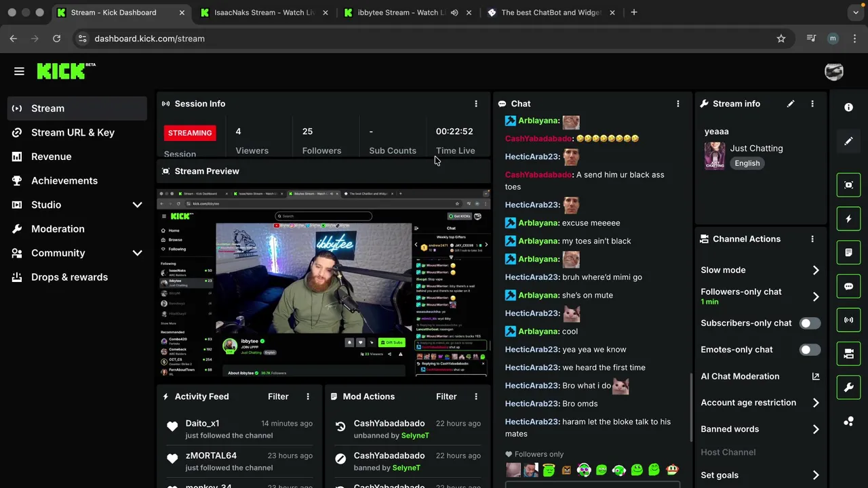868x488 pixels.
Task: Expand the Studio sidebar section
Action: tap(137, 205)
